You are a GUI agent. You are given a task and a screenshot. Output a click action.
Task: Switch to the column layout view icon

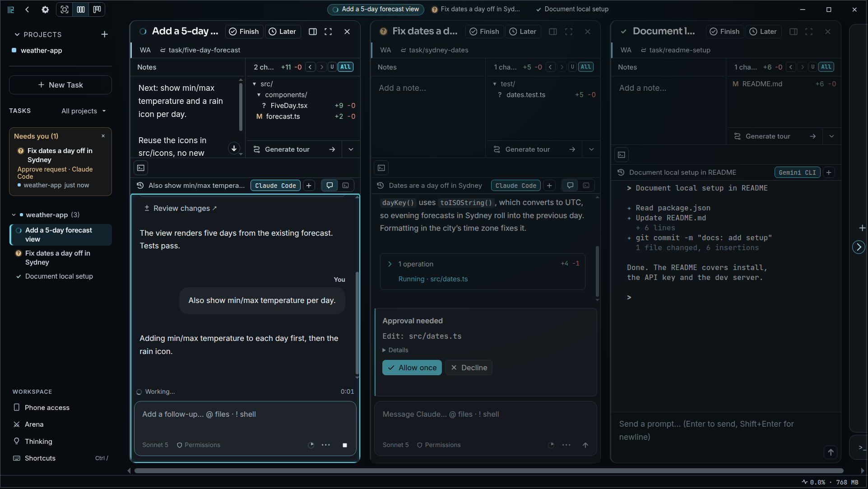click(81, 9)
